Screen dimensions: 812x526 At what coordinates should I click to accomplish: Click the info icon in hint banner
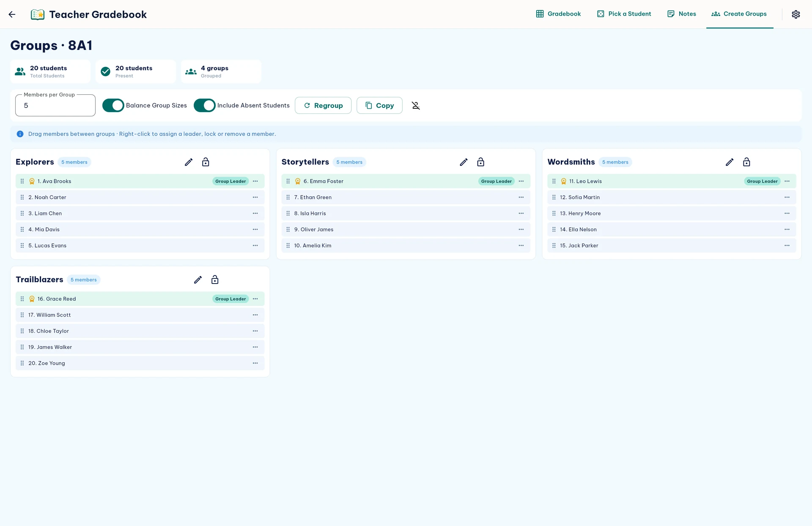(x=20, y=134)
